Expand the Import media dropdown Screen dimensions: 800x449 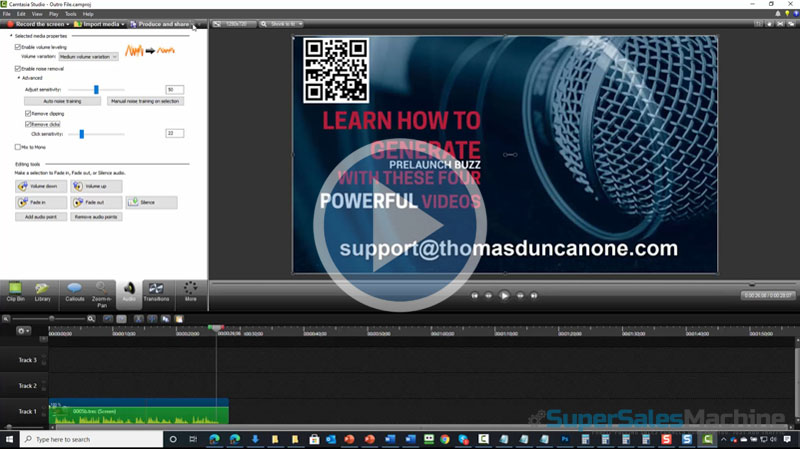click(123, 24)
